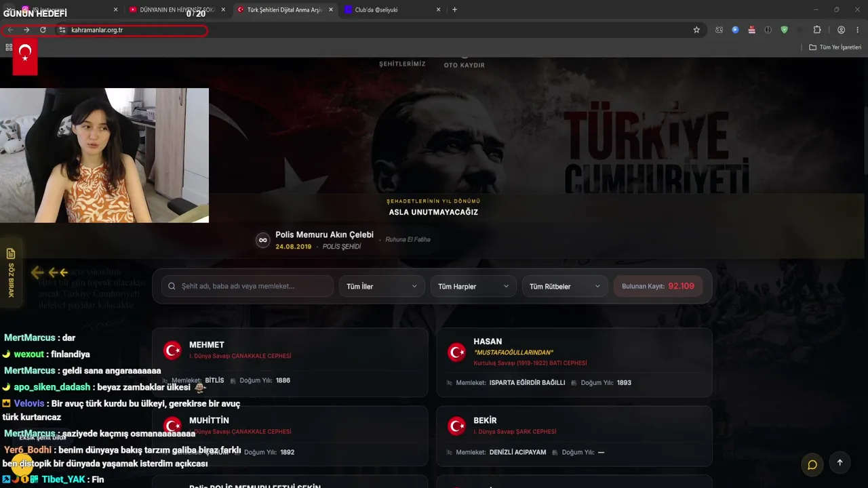Open the MUHİTTİN martyr card
Image resolution: width=868 pixels, height=488 pixels.
[290, 436]
